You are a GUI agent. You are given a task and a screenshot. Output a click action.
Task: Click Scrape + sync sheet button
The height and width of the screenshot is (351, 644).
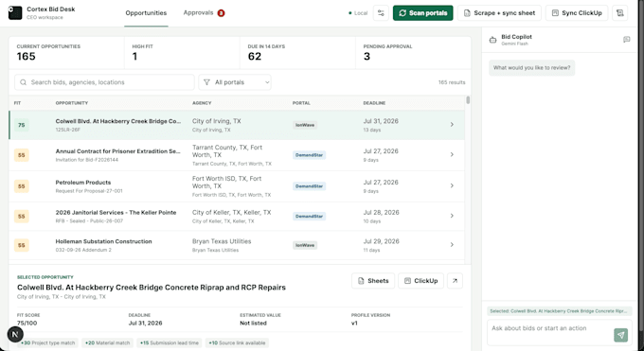pyautogui.click(x=499, y=13)
